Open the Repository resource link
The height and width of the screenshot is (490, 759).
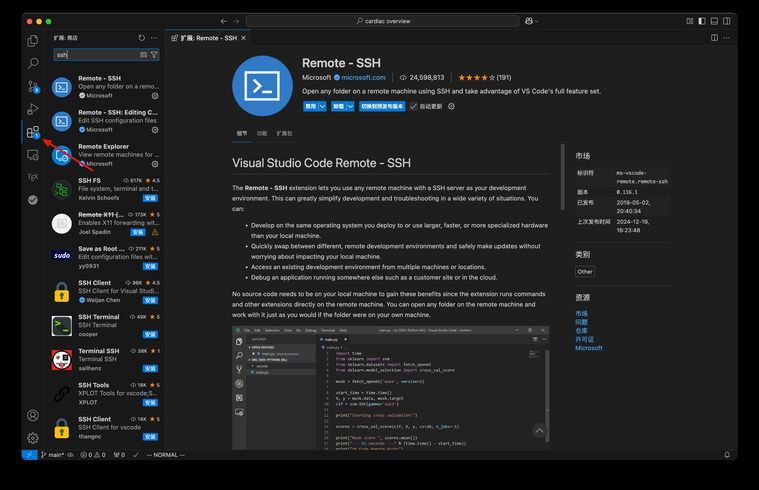coord(581,331)
